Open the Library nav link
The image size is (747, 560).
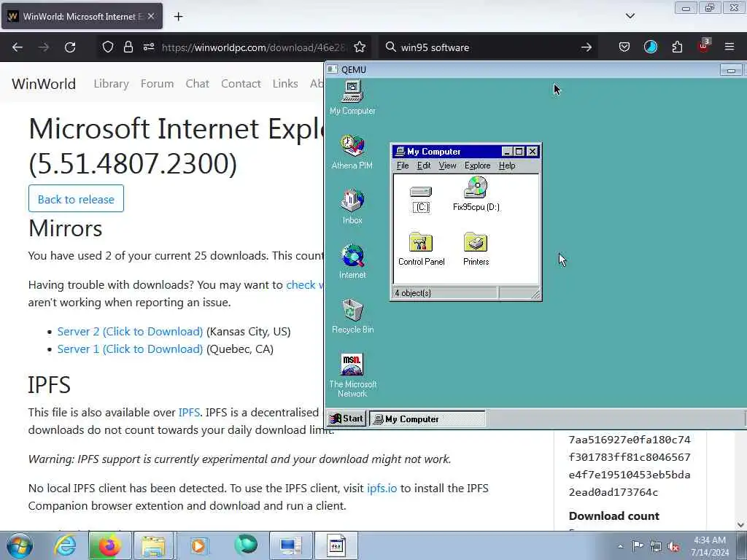(111, 84)
